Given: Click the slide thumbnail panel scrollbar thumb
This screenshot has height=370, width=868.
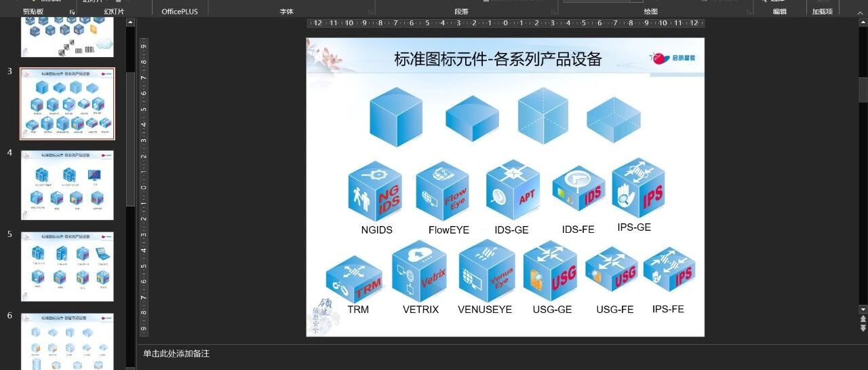Looking at the screenshot, I should click(x=130, y=139).
